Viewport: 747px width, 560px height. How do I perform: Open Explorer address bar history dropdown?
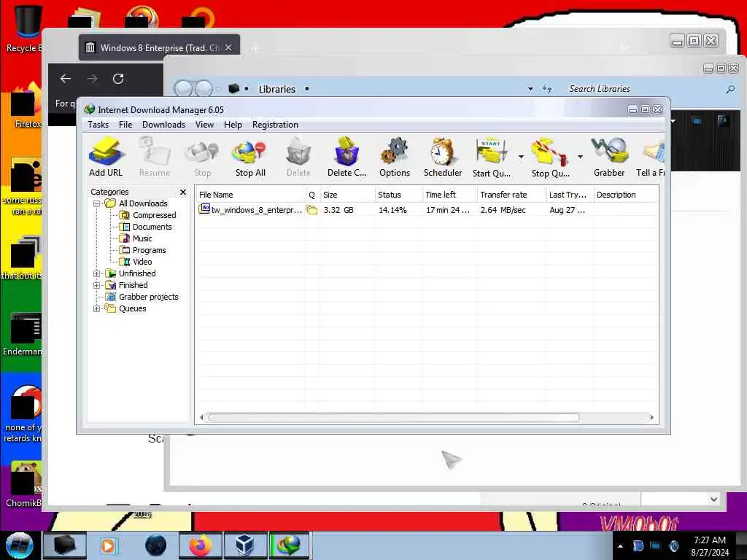(x=530, y=89)
